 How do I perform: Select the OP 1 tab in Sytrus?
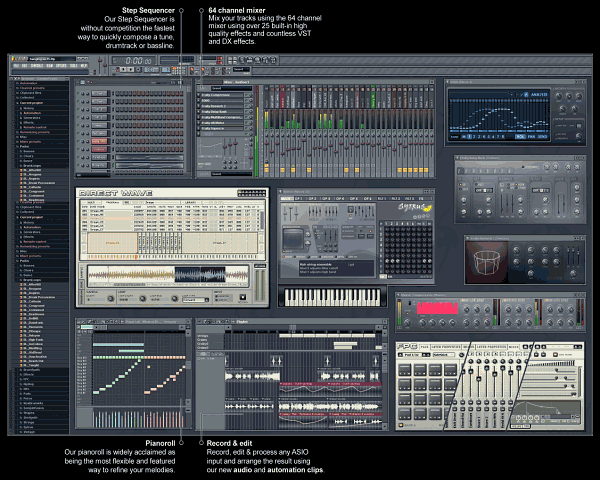click(x=299, y=199)
